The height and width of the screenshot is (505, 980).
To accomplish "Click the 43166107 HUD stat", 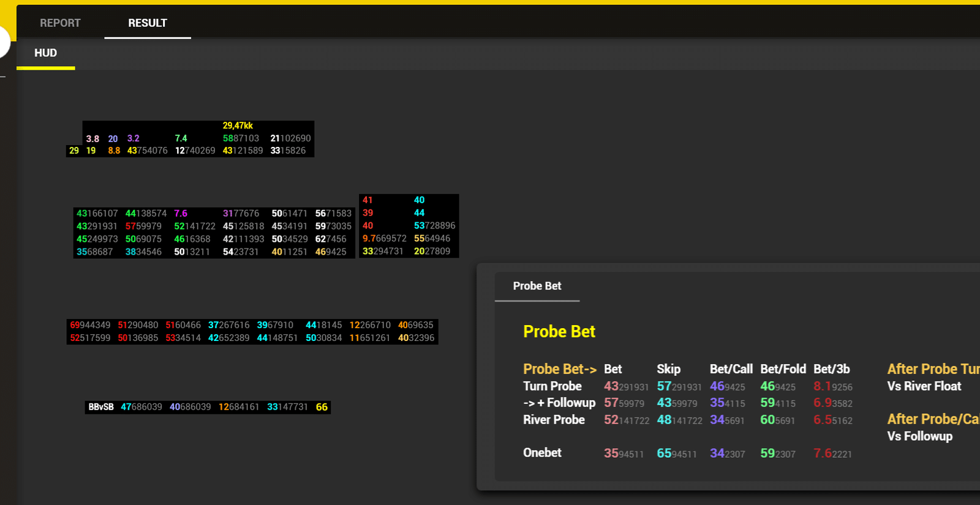I will pos(97,214).
